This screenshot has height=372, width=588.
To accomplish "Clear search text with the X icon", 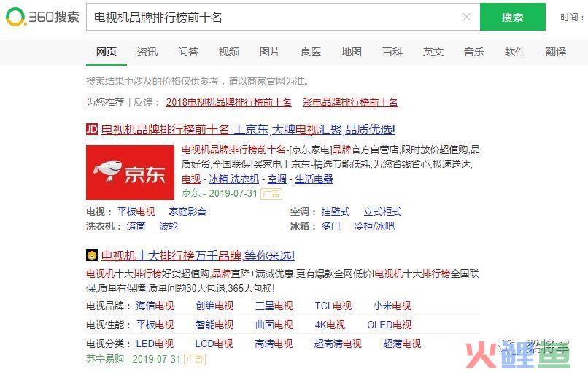I will 466,18.
